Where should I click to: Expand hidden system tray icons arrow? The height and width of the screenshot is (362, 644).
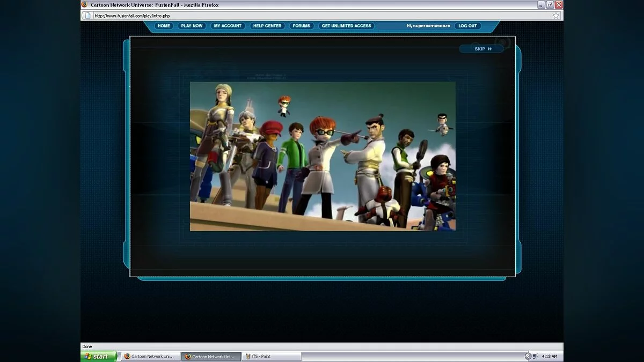pos(528,356)
